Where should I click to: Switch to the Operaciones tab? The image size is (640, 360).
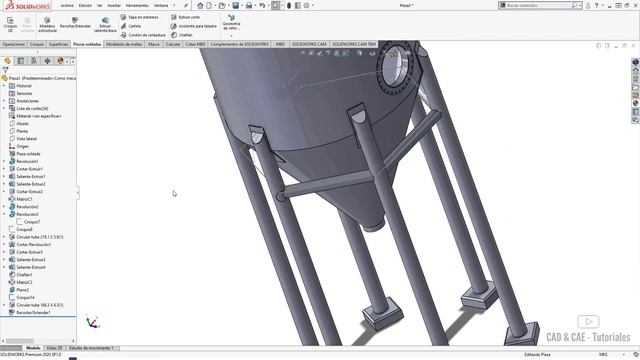tap(13, 44)
